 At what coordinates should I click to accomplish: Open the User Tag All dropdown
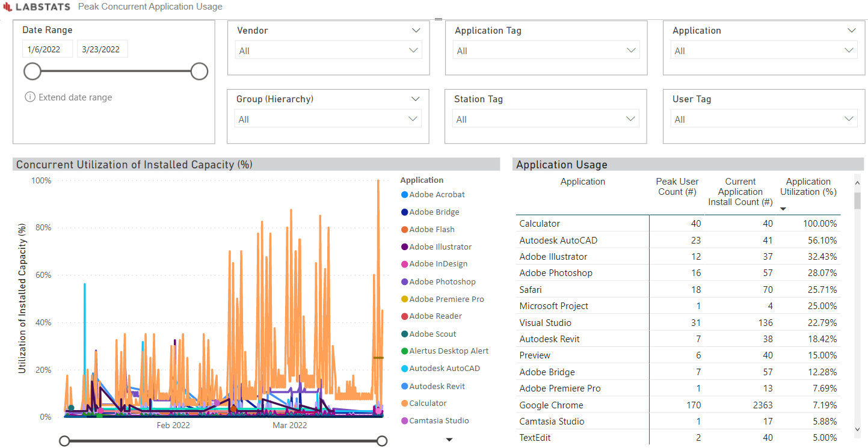764,119
